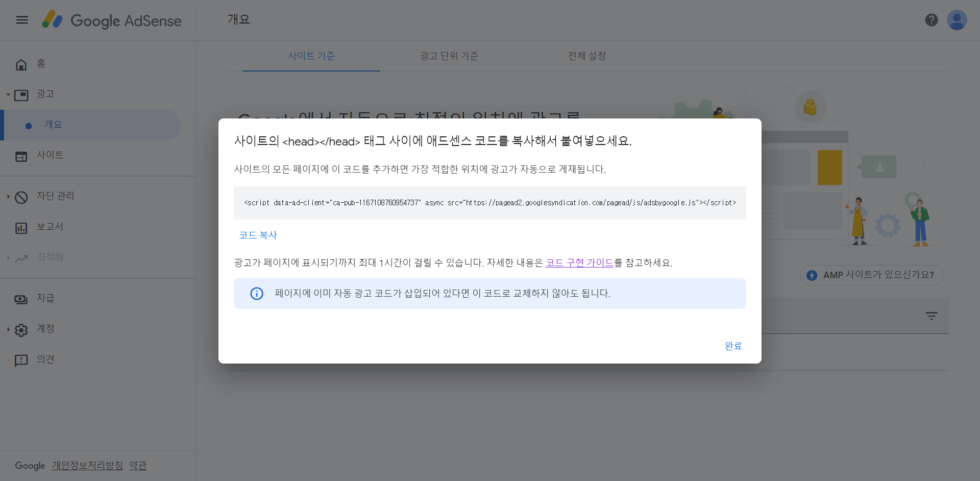Image resolution: width=980 pixels, height=481 pixels.
Task: Open the help question mark icon
Action: tap(932, 20)
